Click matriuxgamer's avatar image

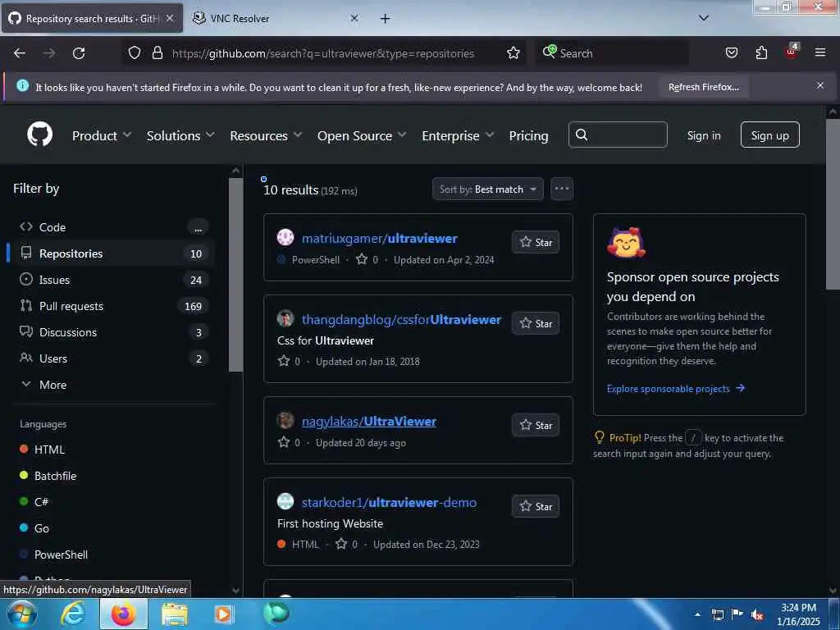pyautogui.click(x=285, y=237)
